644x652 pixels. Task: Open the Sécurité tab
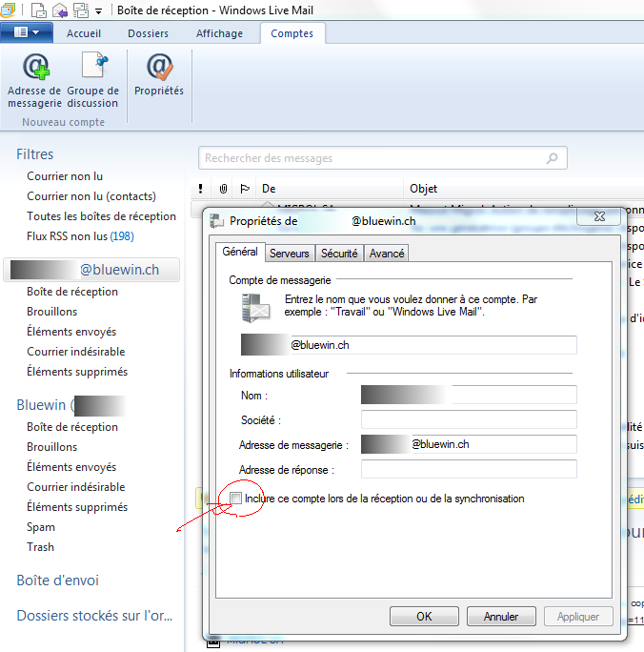(x=339, y=254)
